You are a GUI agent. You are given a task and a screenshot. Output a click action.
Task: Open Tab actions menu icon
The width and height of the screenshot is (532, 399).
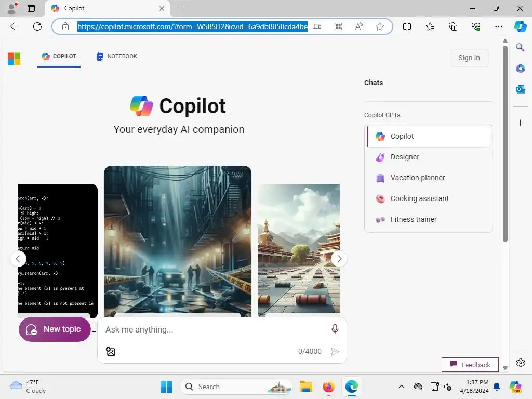tap(31, 8)
